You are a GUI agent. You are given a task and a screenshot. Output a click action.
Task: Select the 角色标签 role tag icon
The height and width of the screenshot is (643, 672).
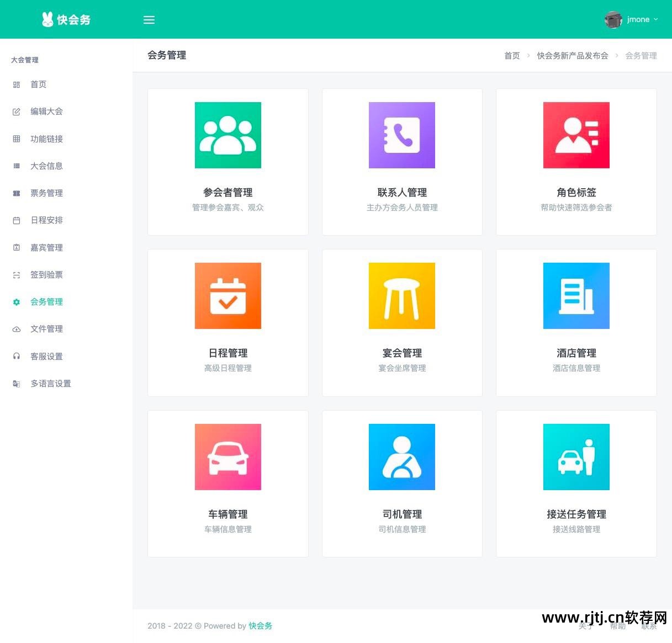(x=576, y=135)
